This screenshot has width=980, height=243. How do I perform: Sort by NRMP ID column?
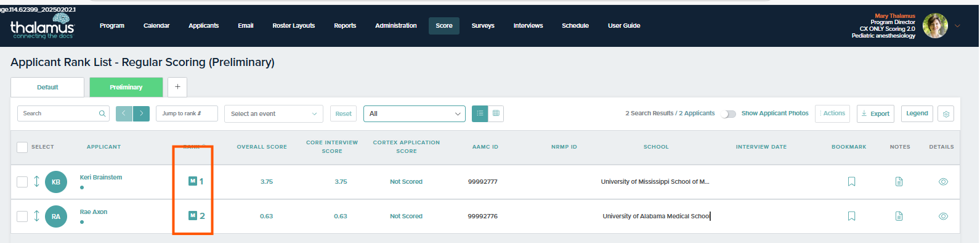pos(564,147)
